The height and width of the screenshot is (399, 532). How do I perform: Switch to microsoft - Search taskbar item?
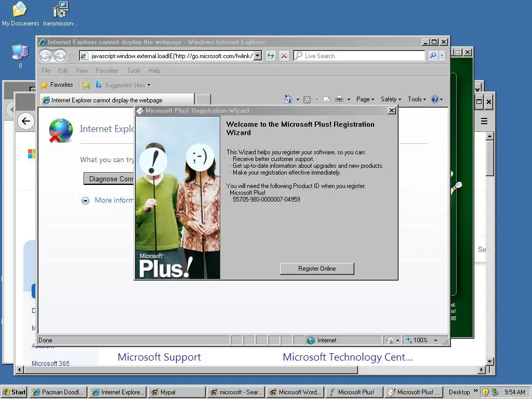tap(236, 392)
